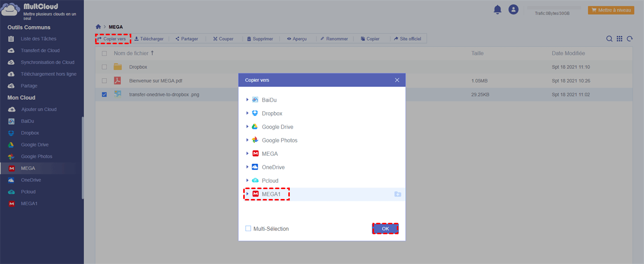
Task: Click Copier in the toolbar
Action: coord(370,39)
